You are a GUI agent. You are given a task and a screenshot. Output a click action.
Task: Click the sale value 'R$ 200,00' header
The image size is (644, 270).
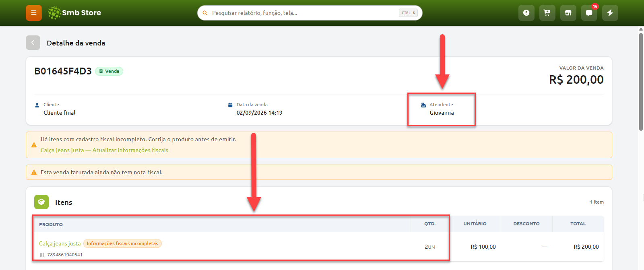[x=576, y=80]
